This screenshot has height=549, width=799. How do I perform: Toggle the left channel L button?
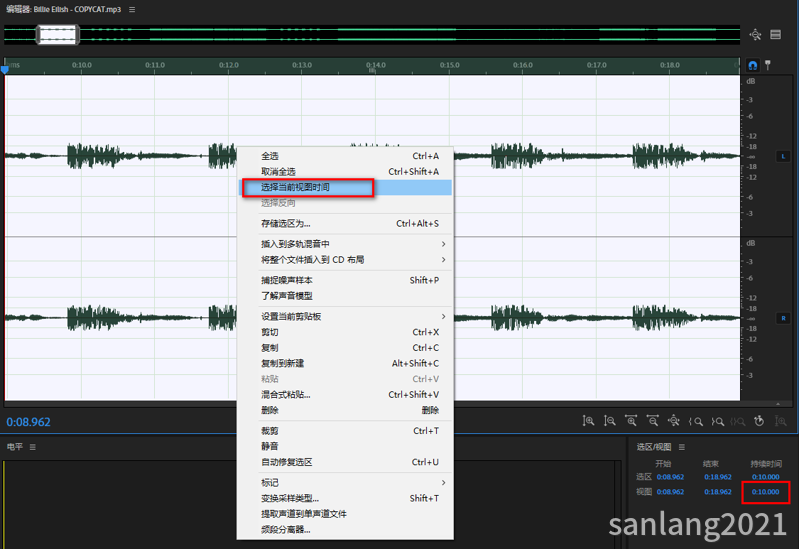tap(783, 156)
